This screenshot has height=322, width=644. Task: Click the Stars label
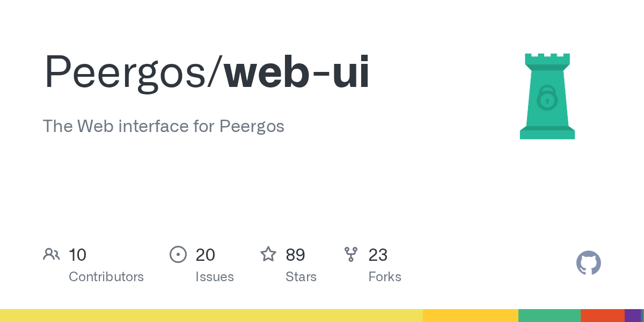click(301, 277)
